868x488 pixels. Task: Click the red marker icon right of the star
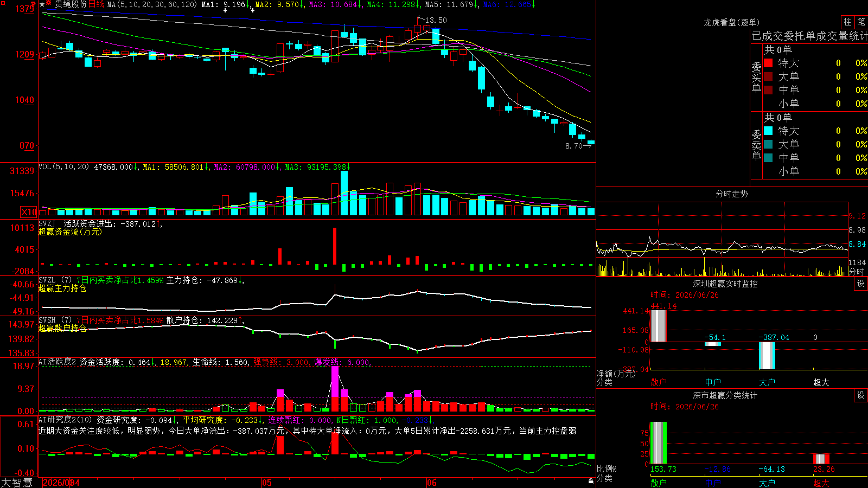49,3
